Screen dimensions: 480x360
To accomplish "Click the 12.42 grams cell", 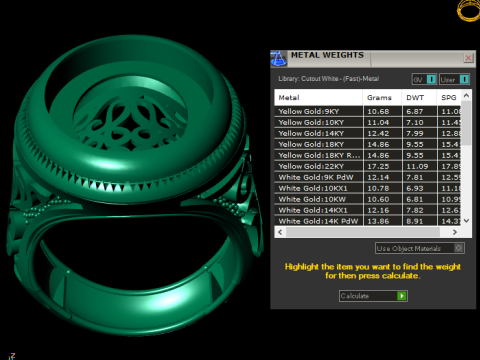I will click(x=382, y=133).
